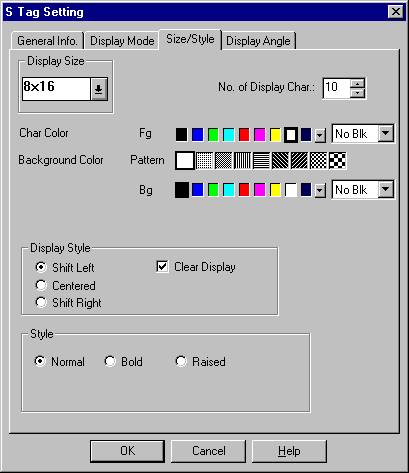Select the back-slash diagonal hatch pattern
Screen dimensions: 409x473
(x=280, y=161)
